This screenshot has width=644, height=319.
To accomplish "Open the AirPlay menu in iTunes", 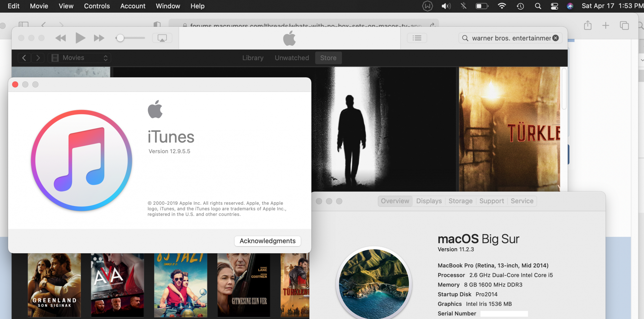I will [162, 38].
